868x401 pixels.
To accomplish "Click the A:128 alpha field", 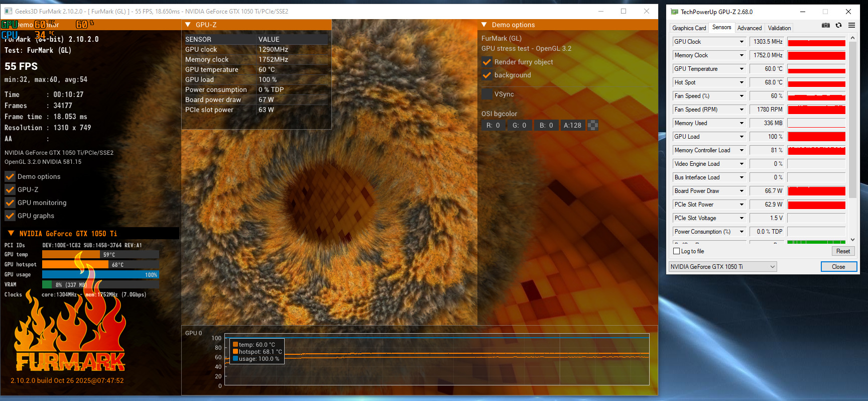I will 572,125.
